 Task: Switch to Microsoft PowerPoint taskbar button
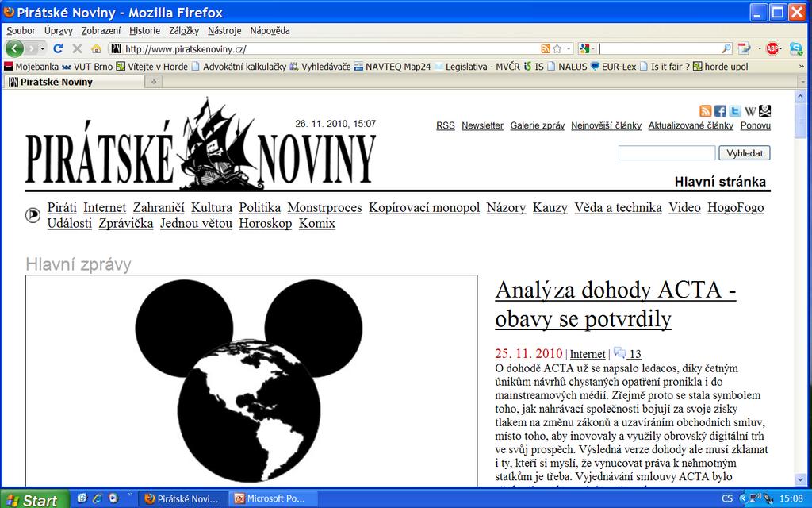tap(274, 498)
